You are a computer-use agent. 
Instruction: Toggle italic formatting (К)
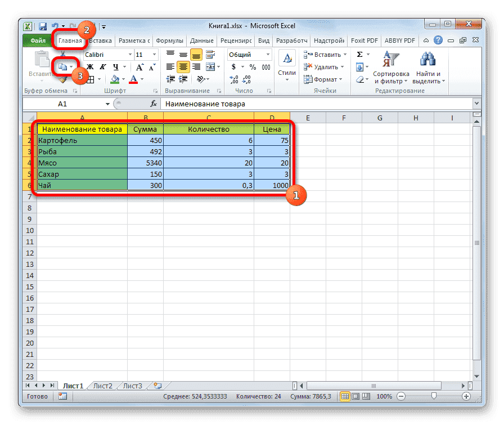tap(103, 67)
